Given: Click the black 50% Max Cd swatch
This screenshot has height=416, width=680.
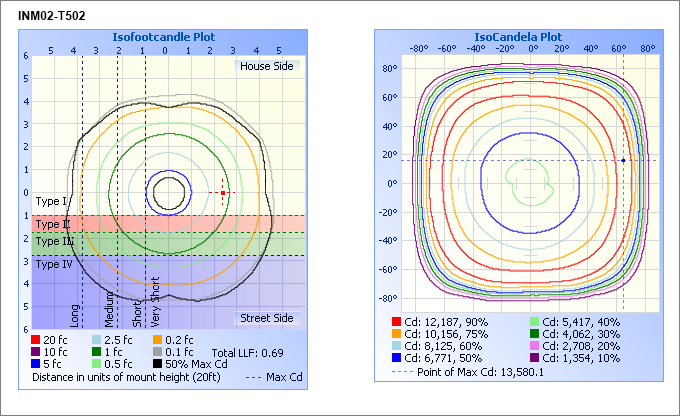Looking at the screenshot, I should pyautogui.click(x=158, y=365).
